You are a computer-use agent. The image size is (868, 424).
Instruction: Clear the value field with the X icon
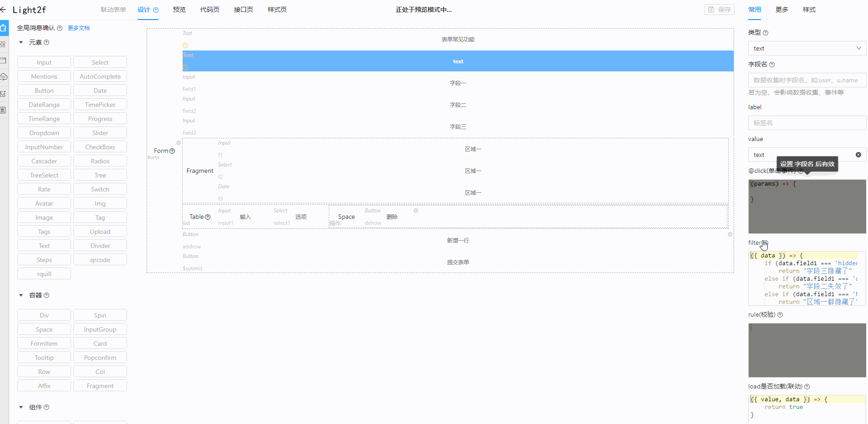pos(858,155)
